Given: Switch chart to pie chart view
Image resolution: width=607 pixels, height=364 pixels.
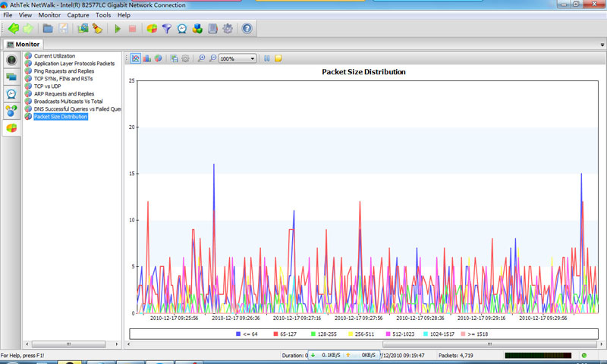Looking at the screenshot, I should (x=158, y=58).
